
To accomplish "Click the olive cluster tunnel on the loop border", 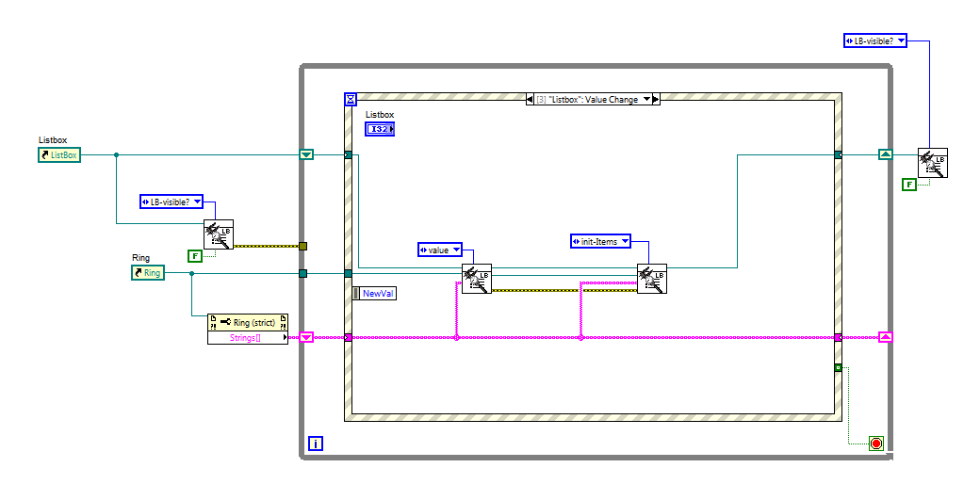I will [303, 247].
